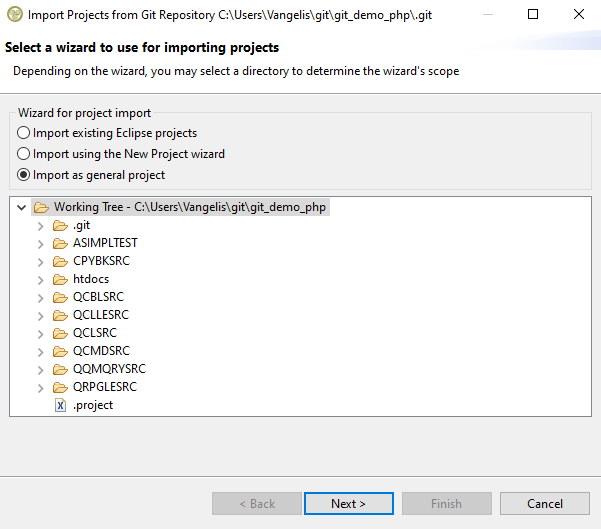Click the QCBLSRC folder icon
Viewport: 601px width, 529px height.
pos(60,297)
